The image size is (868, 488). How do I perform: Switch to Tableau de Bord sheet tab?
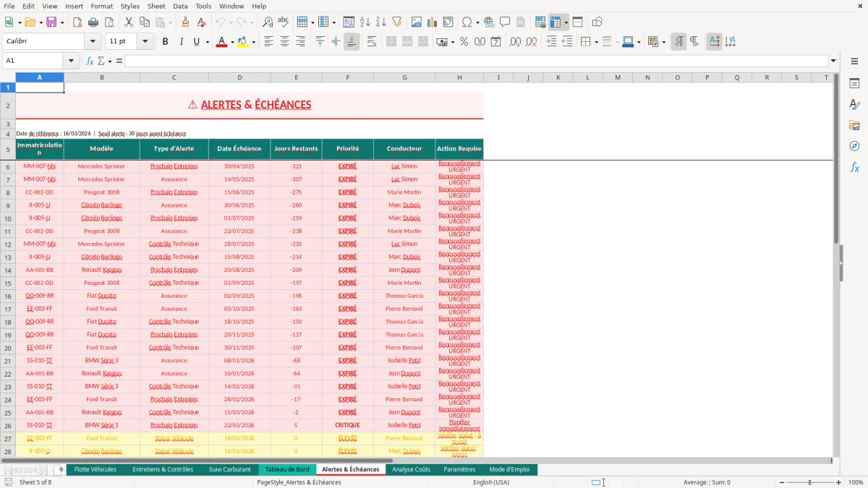pos(287,469)
